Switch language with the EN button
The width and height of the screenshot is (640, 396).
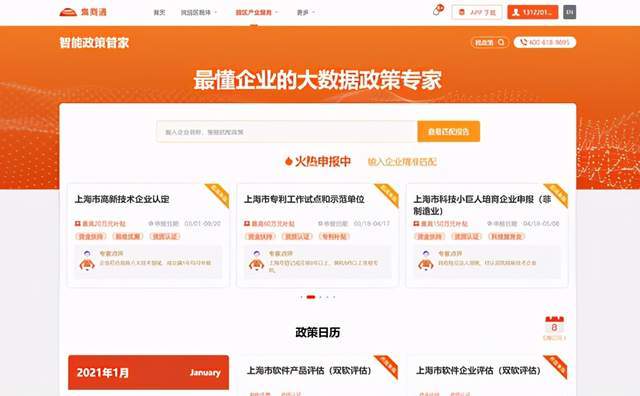569,12
